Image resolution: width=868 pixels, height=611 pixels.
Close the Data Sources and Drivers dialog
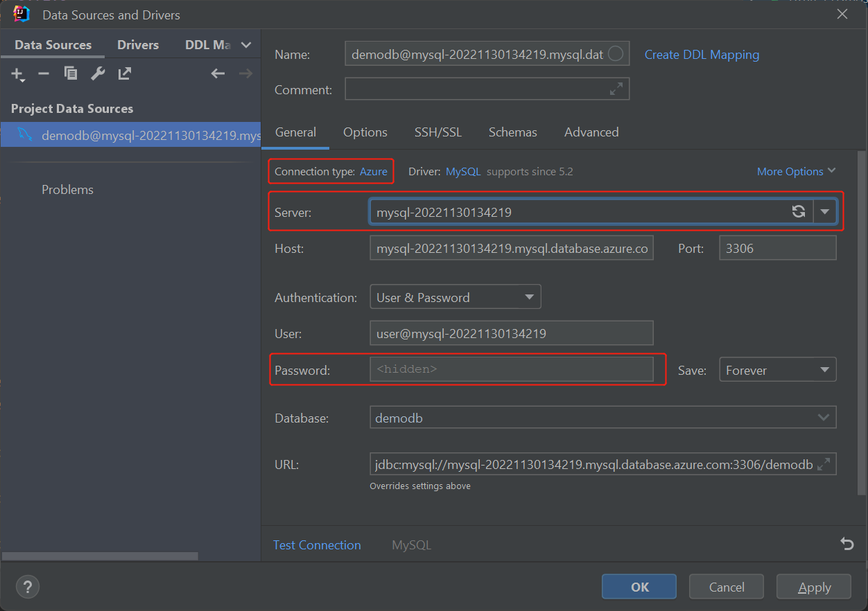[842, 14]
